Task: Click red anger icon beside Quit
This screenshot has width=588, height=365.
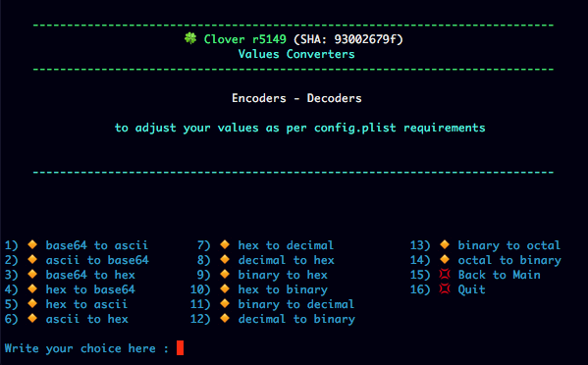Action: point(445,288)
